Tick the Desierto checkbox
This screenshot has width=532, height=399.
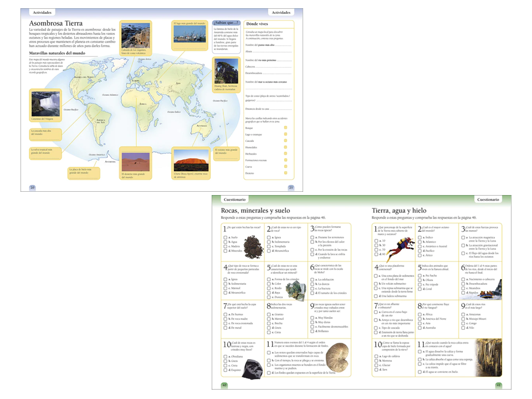286,173
